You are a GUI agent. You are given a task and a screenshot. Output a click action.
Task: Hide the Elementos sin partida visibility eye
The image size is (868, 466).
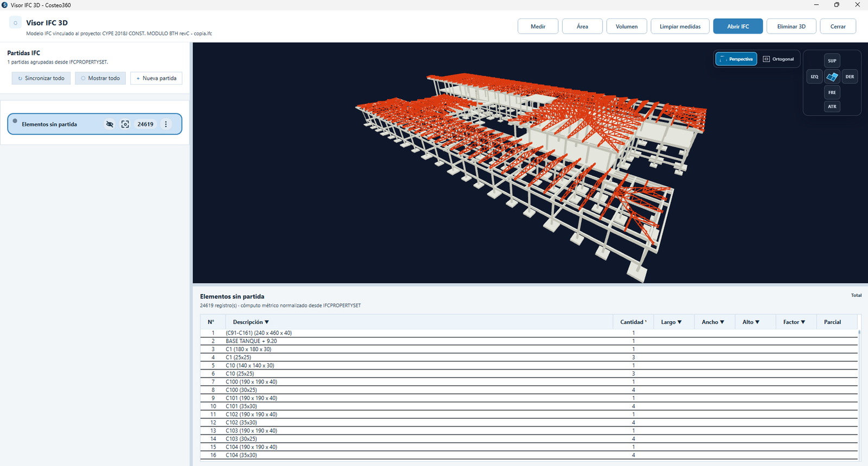click(x=110, y=124)
